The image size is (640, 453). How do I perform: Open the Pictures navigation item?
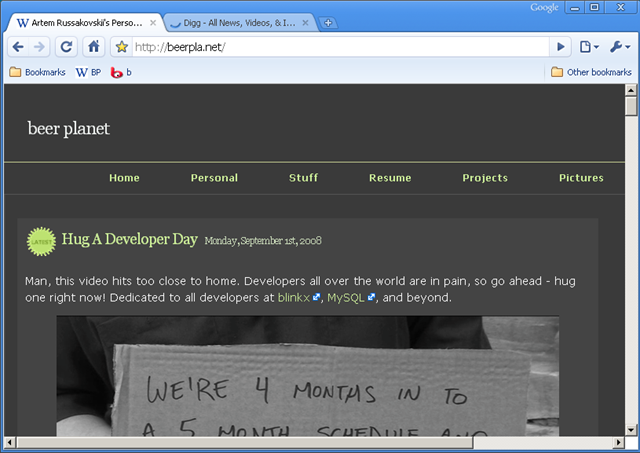pos(581,178)
